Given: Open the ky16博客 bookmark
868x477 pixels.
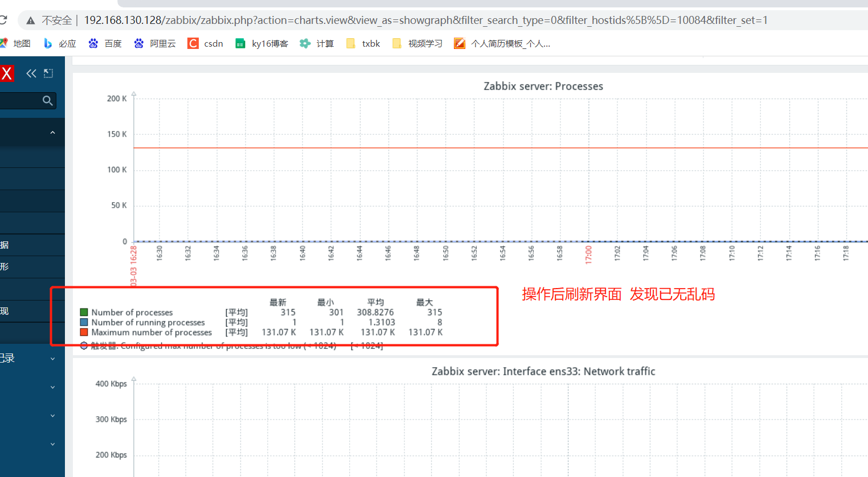Looking at the screenshot, I should coord(262,43).
